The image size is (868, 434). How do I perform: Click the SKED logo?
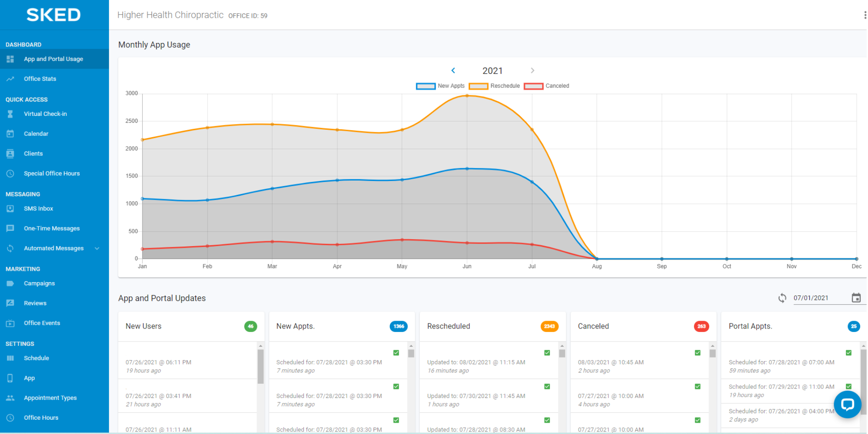pyautogui.click(x=54, y=14)
